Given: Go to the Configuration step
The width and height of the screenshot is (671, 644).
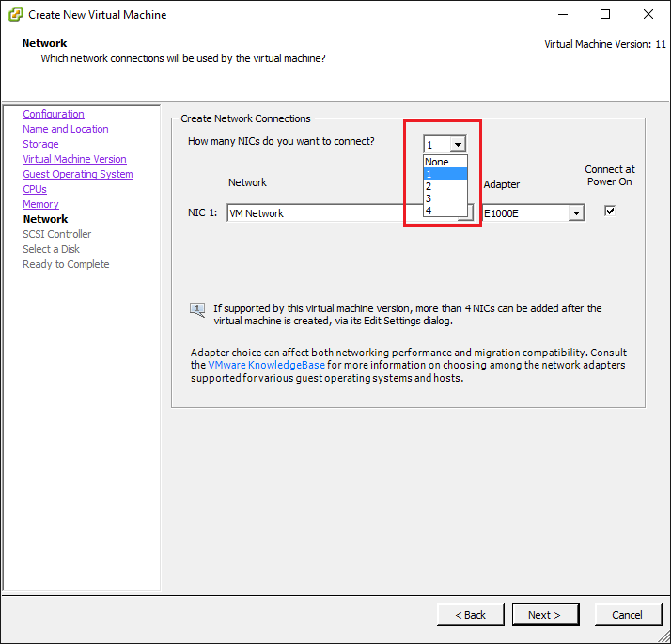Looking at the screenshot, I should pos(54,114).
